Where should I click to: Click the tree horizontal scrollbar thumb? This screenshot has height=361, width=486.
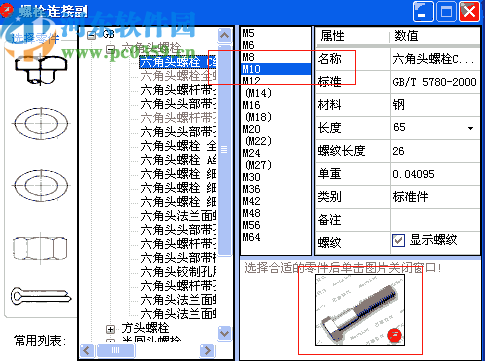pos(116,350)
